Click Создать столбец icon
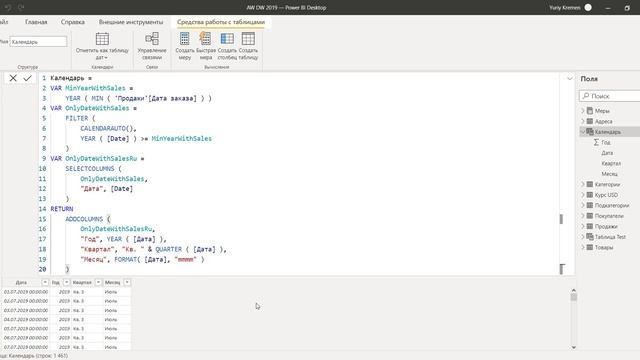640x360 pixels. pyautogui.click(x=227, y=39)
